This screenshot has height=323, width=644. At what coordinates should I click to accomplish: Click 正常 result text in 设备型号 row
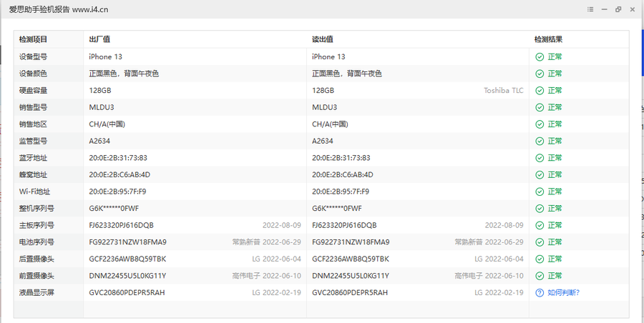click(555, 56)
